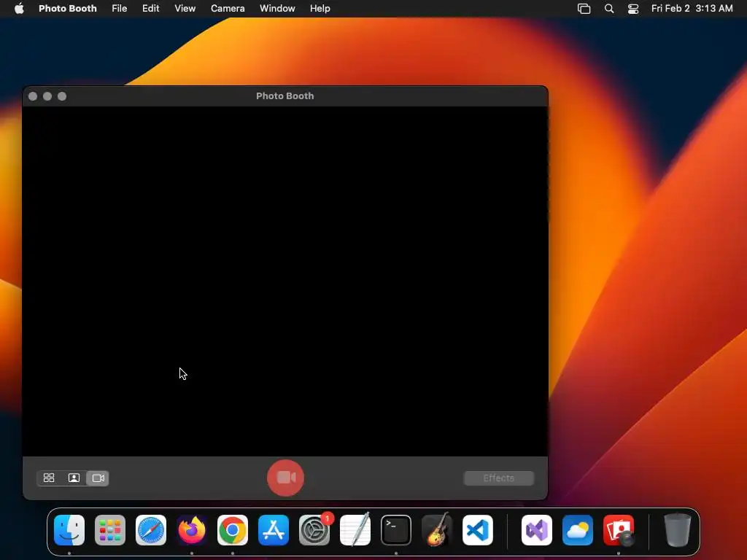Open the Camera menu
Screen dimensions: 747x560
pyautogui.click(x=228, y=9)
